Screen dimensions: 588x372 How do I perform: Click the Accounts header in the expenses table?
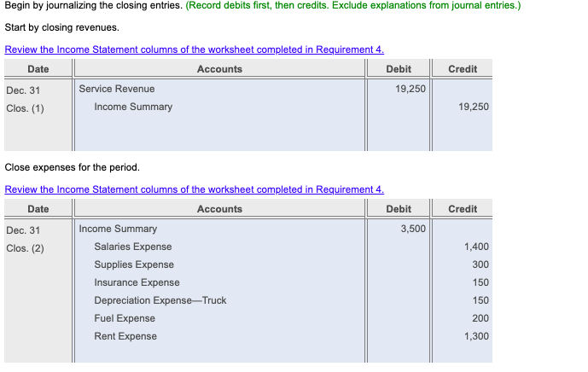click(x=219, y=209)
